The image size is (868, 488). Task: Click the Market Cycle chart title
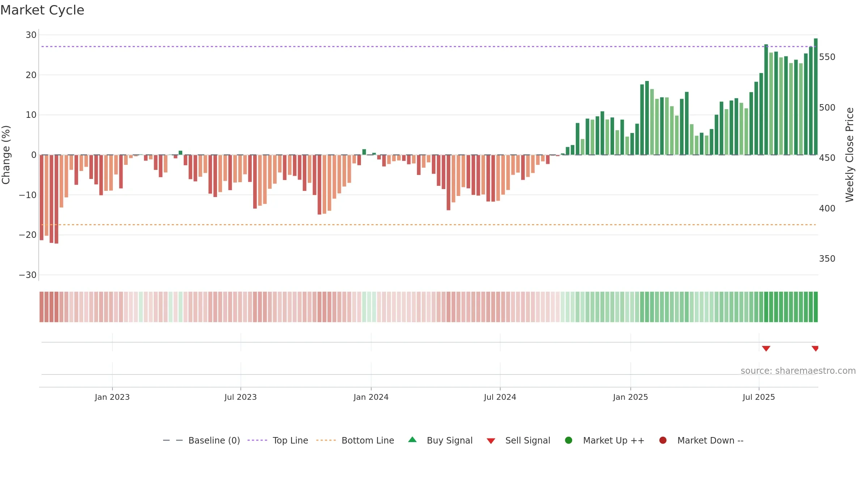pos(42,10)
